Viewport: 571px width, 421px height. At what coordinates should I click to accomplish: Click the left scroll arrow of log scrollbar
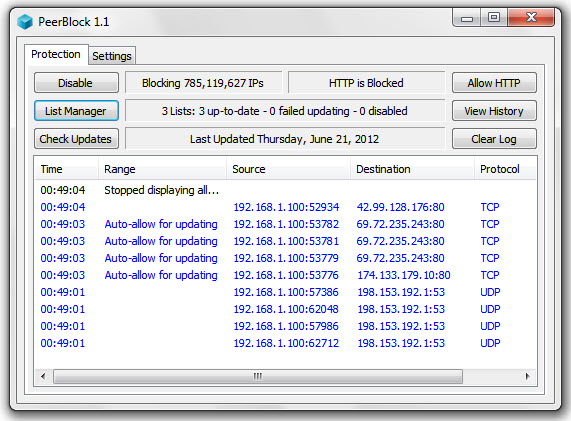click(43, 376)
